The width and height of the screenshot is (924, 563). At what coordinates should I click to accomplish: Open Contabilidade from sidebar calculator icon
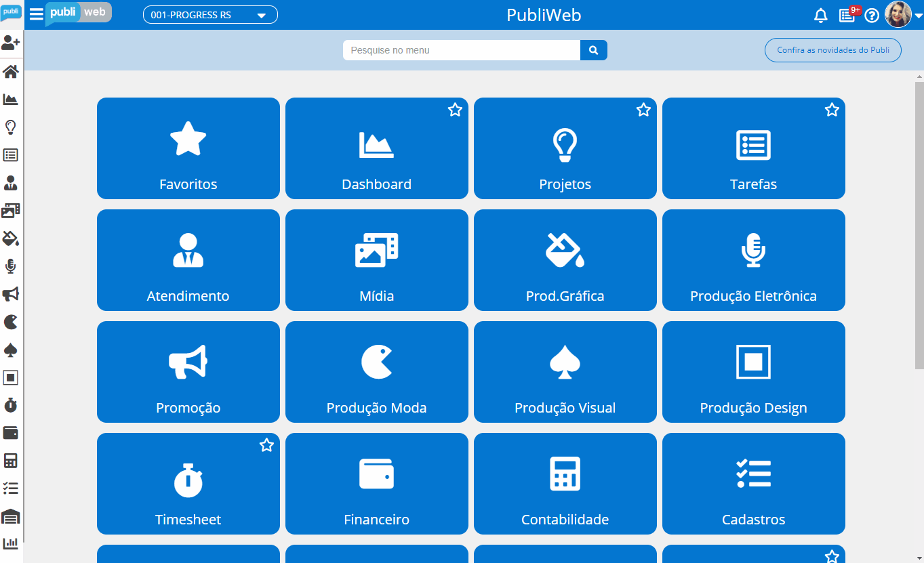(x=11, y=461)
